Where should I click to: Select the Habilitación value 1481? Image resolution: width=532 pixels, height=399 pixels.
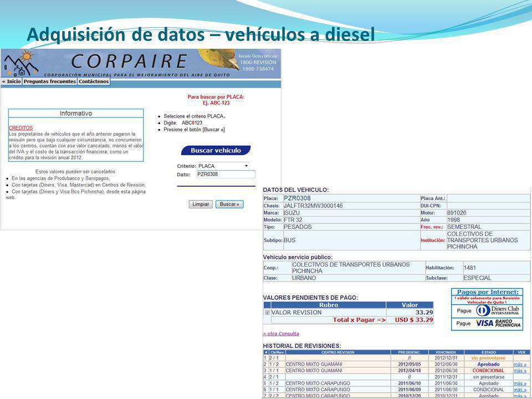pyautogui.click(x=469, y=268)
